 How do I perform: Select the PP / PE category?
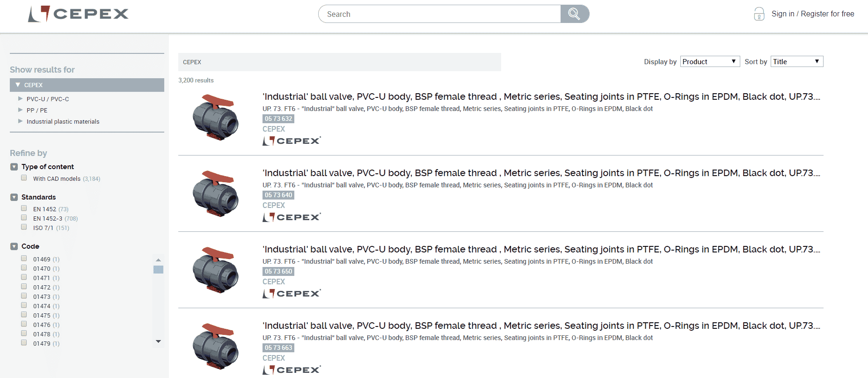click(x=37, y=110)
